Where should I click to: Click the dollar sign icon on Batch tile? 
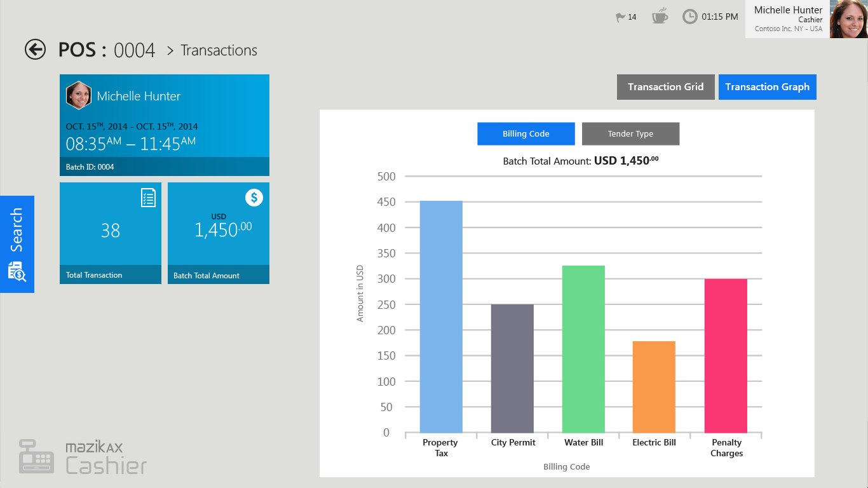point(254,198)
